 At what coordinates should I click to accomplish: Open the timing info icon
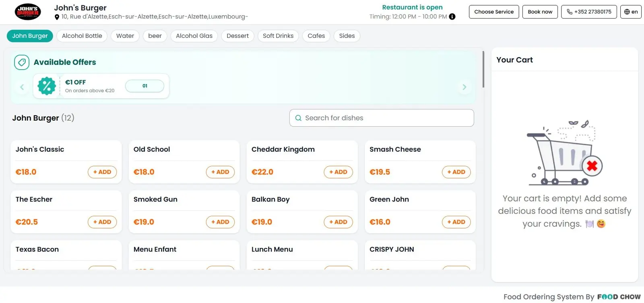[452, 16]
